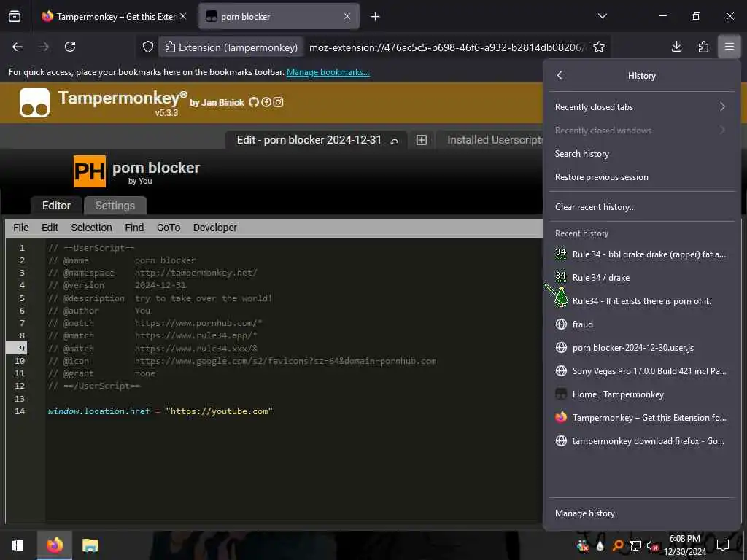
Task: Open the Downloads panel
Action: tap(676, 47)
